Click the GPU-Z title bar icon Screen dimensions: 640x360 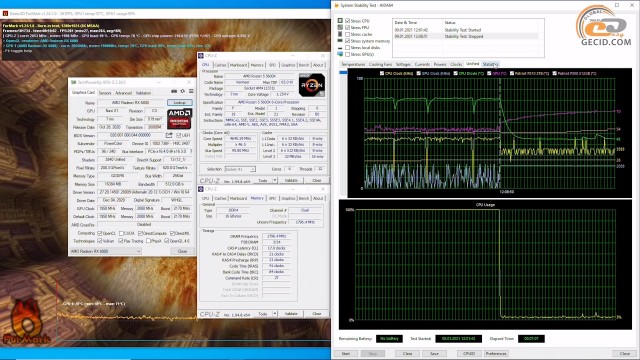[x=73, y=82]
